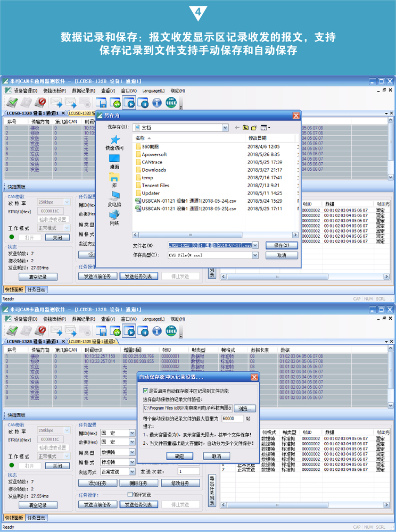This screenshot has width=396, height=532.
Task: Click the create new folder icon in Save As dialog
Action: 254,128
